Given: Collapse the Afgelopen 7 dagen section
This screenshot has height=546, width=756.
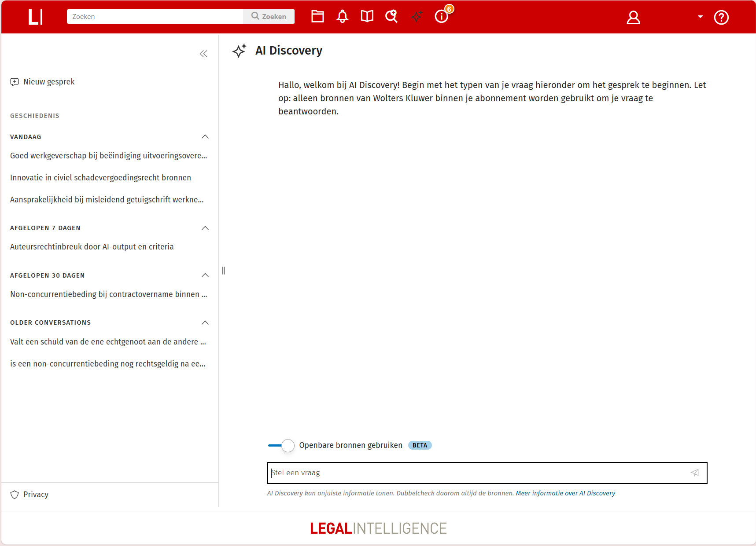Looking at the screenshot, I should (205, 228).
